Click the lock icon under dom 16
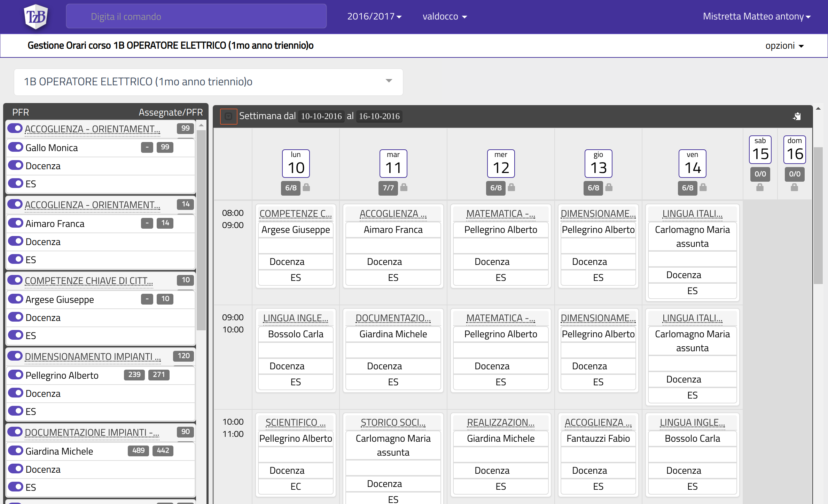828x504 pixels. pyautogui.click(x=794, y=188)
